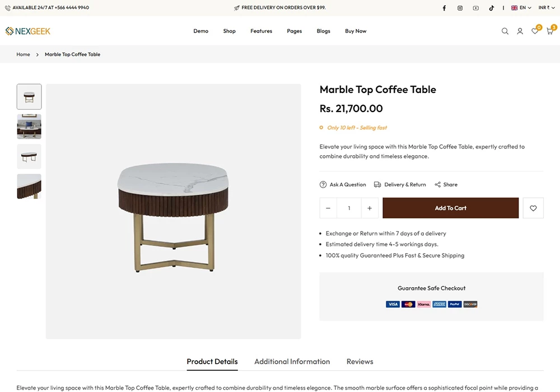
Task: Open the Shop navigation menu
Action: (x=230, y=31)
